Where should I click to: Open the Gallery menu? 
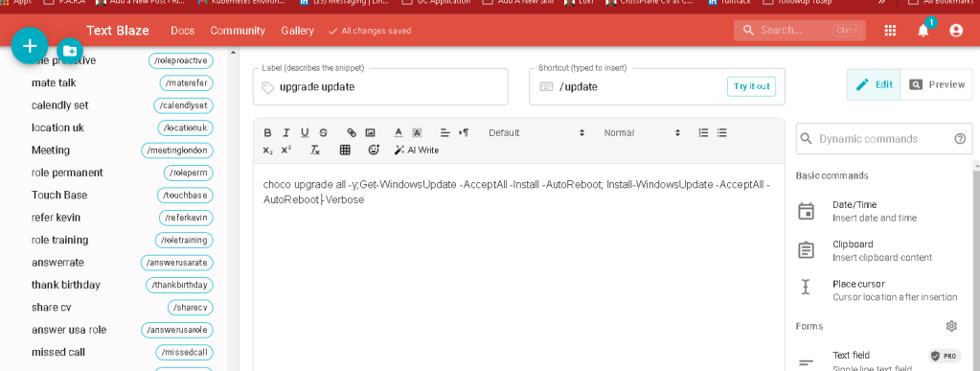tap(298, 31)
